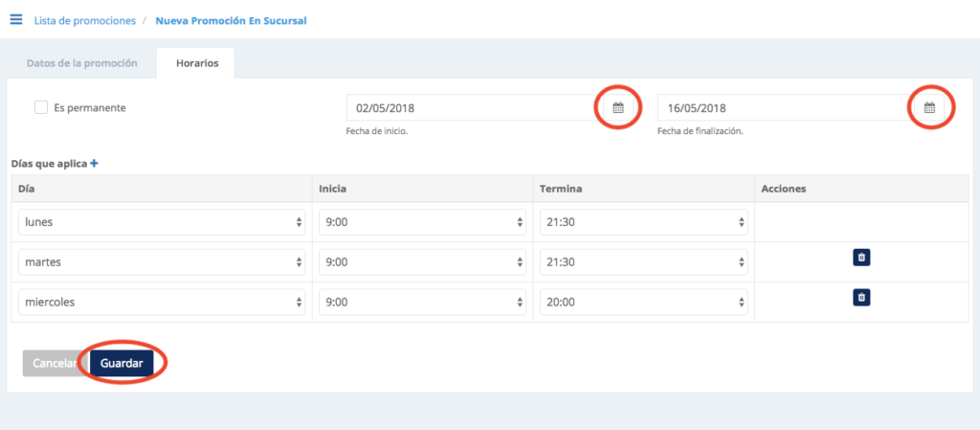Image resolution: width=980 pixels, height=430 pixels.
Task: Delete the miercoles row with trash icon
Action: pos(861,298)
